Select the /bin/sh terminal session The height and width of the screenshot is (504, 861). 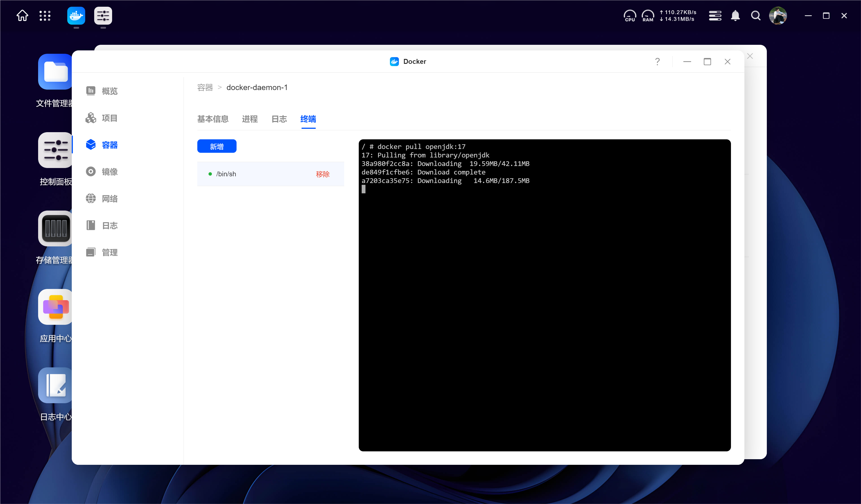click(271, 174)
